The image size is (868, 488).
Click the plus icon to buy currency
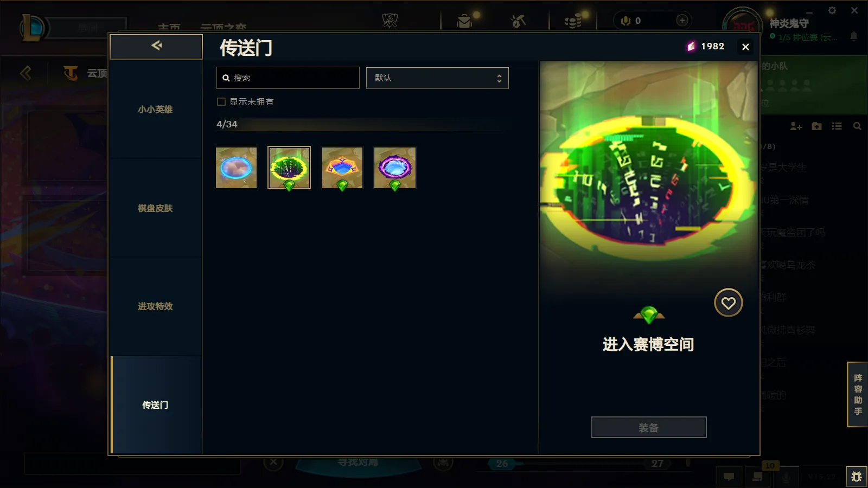tap(682, 21)
